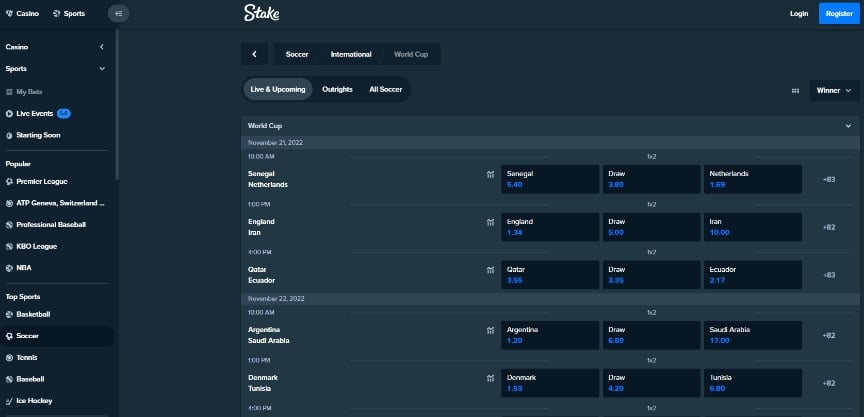Switch layout with the grid view icon

coord(795,91)
